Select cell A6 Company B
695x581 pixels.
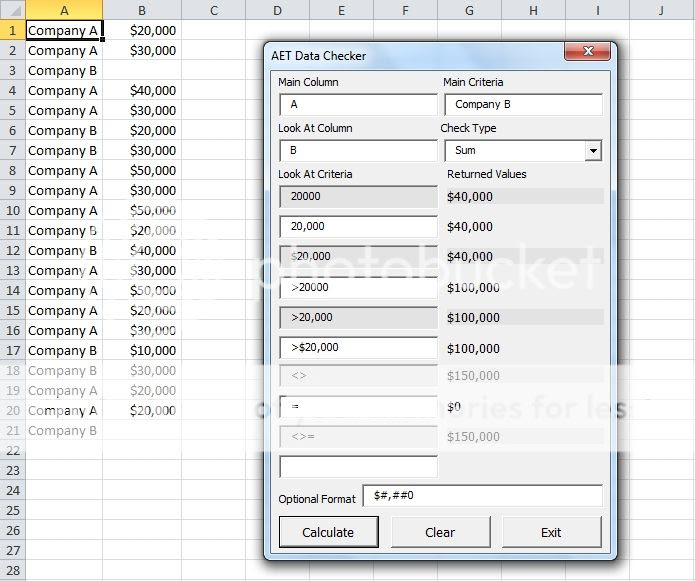(x=64, y=130)
